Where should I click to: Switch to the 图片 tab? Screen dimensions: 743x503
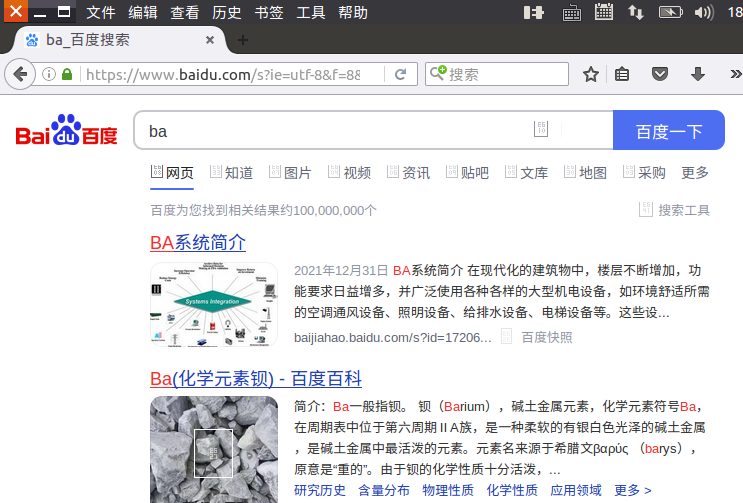pyautogui.click(x=290, y=173)
